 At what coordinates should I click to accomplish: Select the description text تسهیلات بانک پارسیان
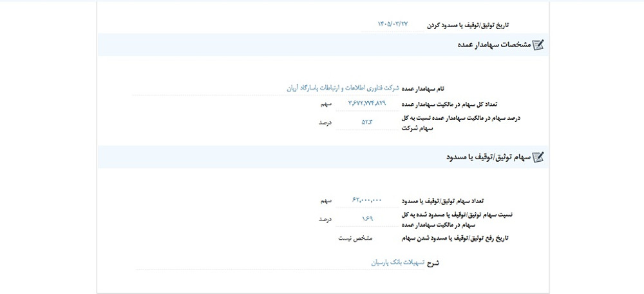[397, 262]
